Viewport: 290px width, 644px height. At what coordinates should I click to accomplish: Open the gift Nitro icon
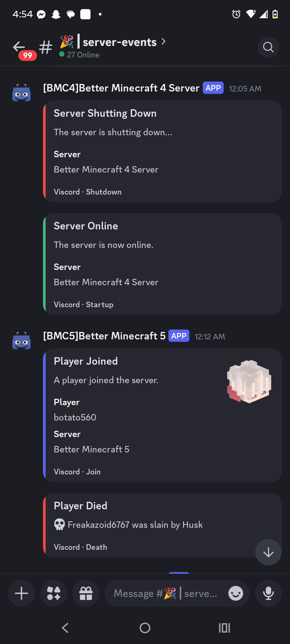[x=86, y=593]
